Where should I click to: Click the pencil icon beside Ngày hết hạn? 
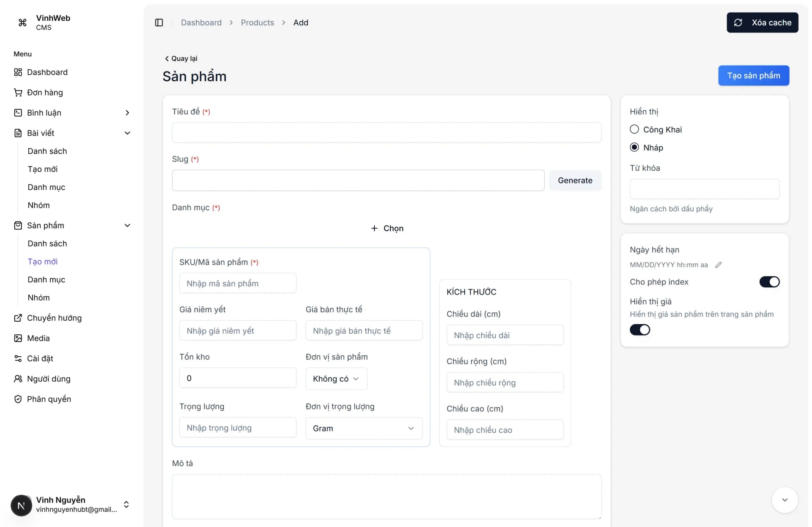pyautogui.click(x=719, y=265)
